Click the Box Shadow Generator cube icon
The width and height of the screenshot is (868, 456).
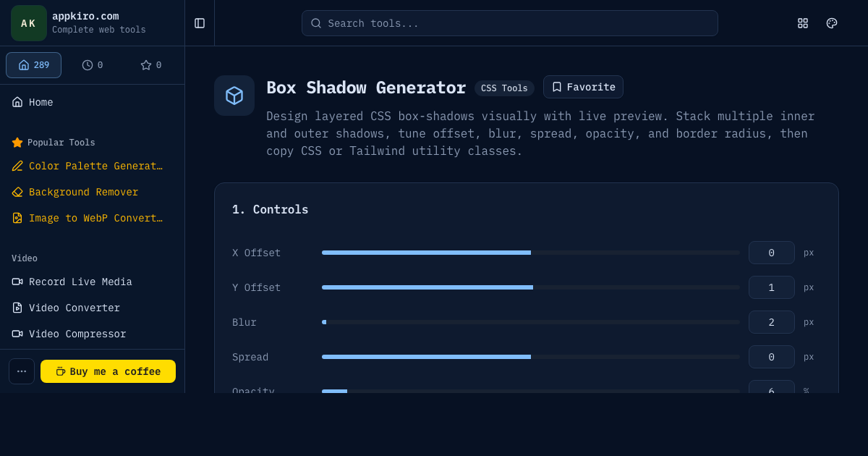click(234, 96)
